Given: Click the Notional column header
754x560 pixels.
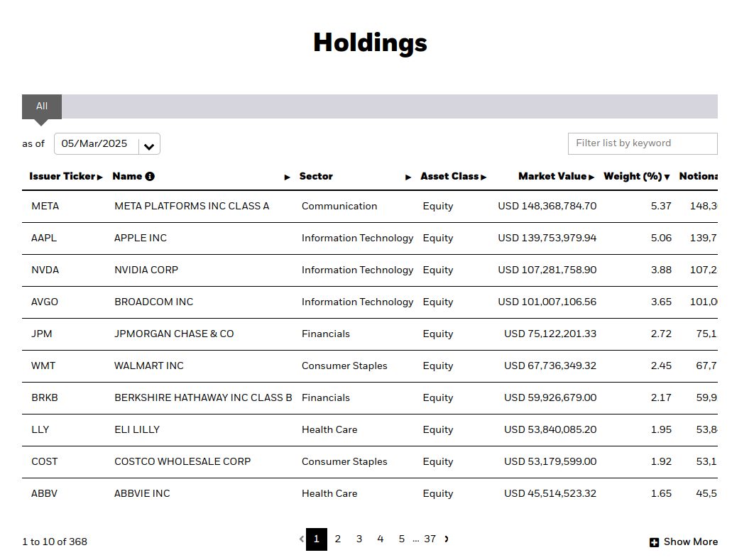Looking at the screenshot, I should (x=698, y=177).
